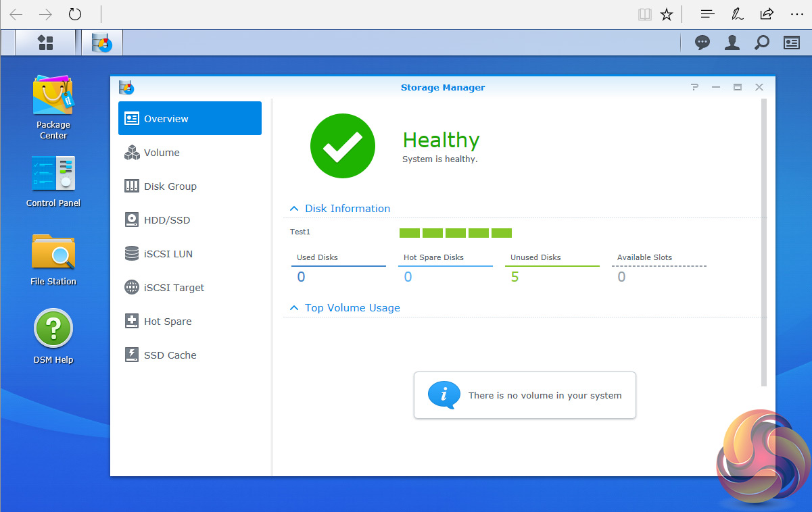Open the browser hub lines icon

(x=707, y=14)
